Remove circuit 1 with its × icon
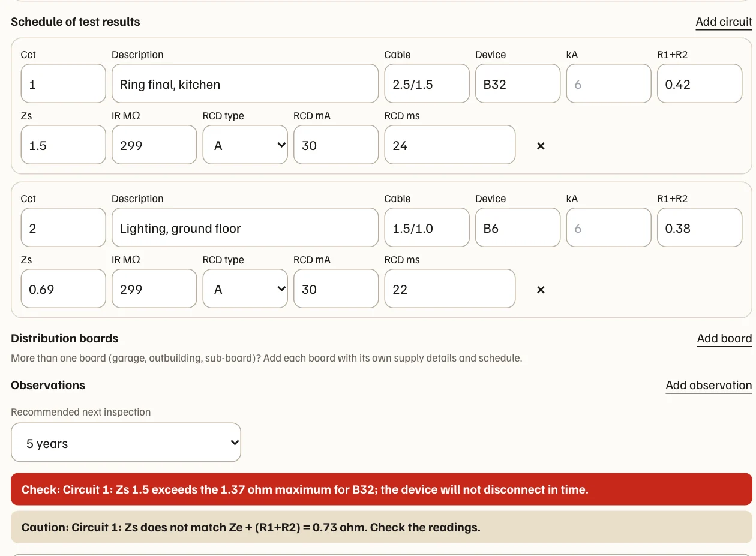 point(541,146)
